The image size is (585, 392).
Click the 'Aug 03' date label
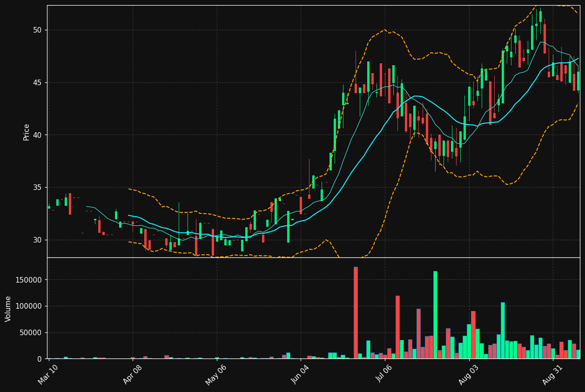click(468, 374)
